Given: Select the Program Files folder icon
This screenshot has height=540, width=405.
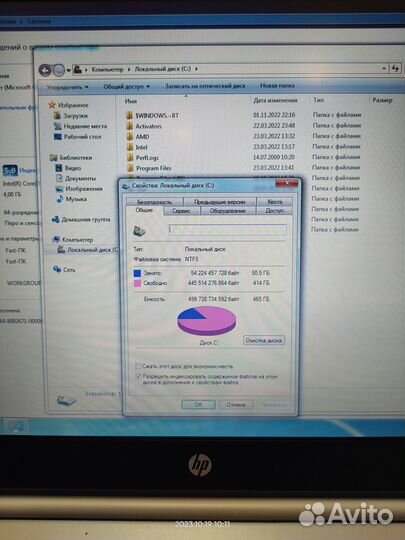Looking at the screenshot, I should point(130,168).
